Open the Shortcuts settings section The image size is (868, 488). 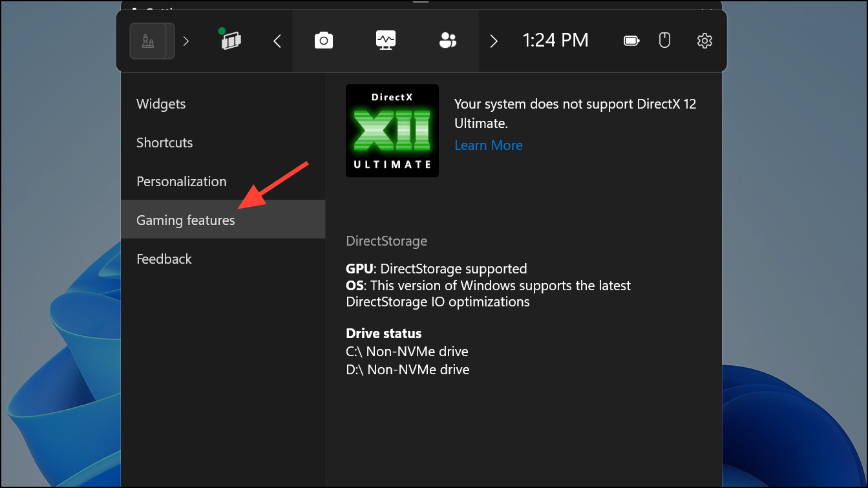[223, 143]
